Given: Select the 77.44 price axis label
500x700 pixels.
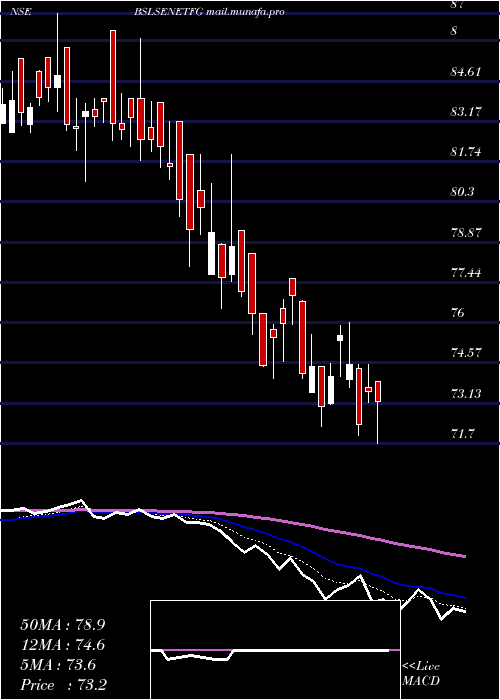Looking at the screenshot, I should pos(466,273).
